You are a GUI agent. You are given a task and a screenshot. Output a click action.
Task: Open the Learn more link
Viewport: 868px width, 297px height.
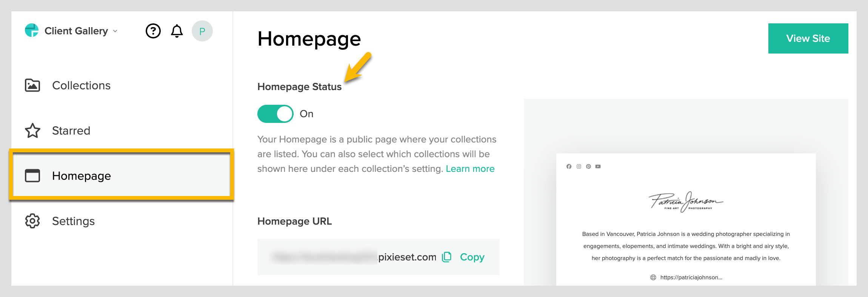coord(470,168)
